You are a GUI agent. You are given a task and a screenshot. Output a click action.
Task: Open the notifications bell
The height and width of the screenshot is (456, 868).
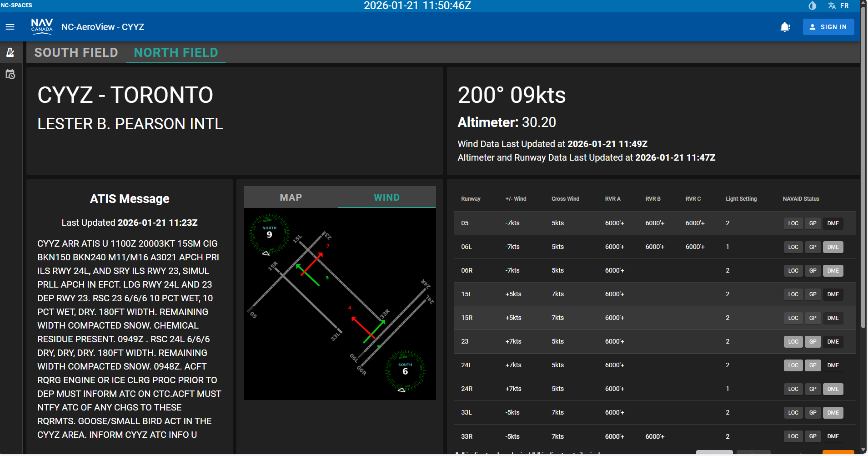pyautogui.click(x=784, y=27)
